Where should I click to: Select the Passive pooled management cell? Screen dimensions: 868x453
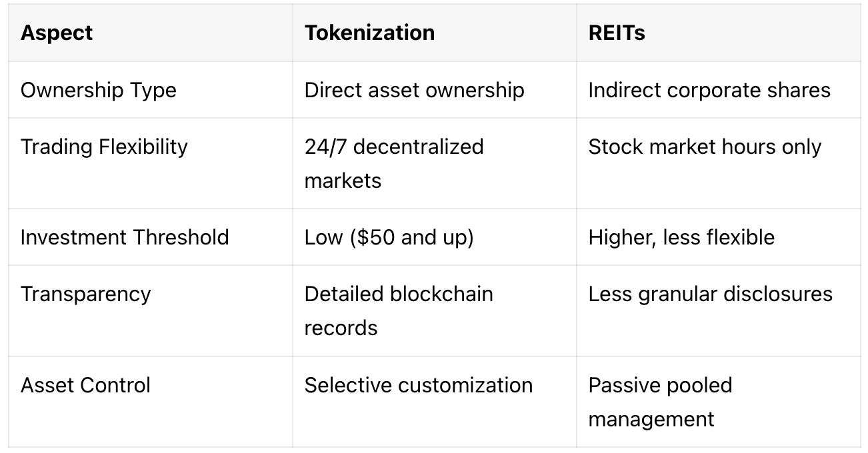[660, 402]
